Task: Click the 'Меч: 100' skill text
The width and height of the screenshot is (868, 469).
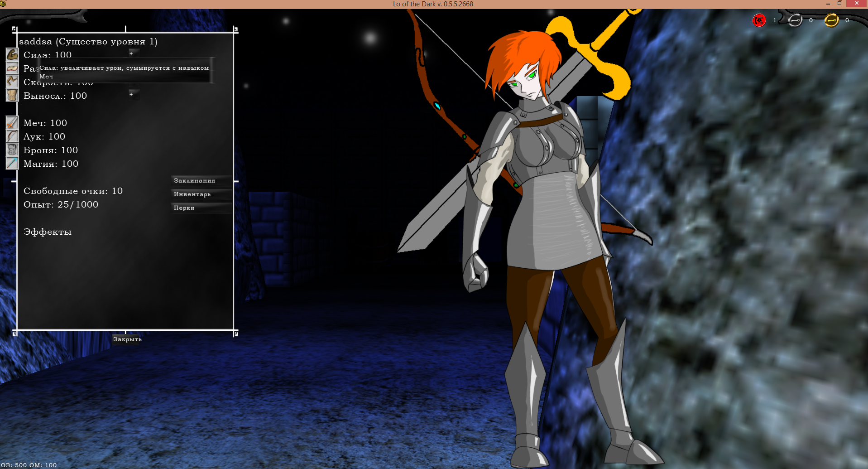Action: click(45, 123)
